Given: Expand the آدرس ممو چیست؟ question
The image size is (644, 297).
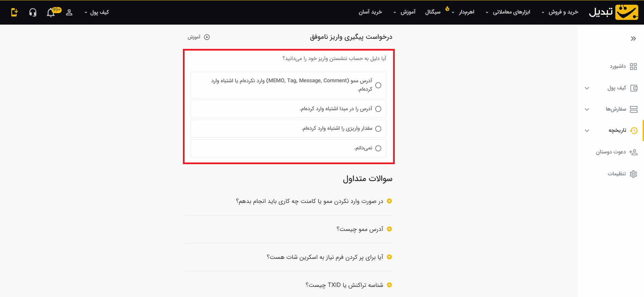Looking at the screenshot, I should [359, 229].
